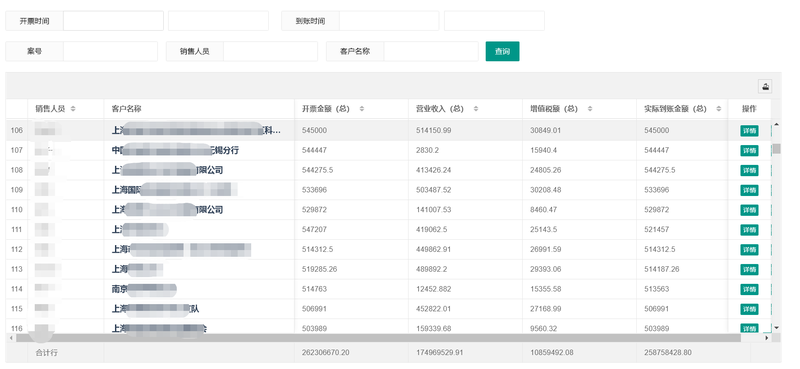
Task: Click the cell value 15940.4
Action: tap(543, 151)
